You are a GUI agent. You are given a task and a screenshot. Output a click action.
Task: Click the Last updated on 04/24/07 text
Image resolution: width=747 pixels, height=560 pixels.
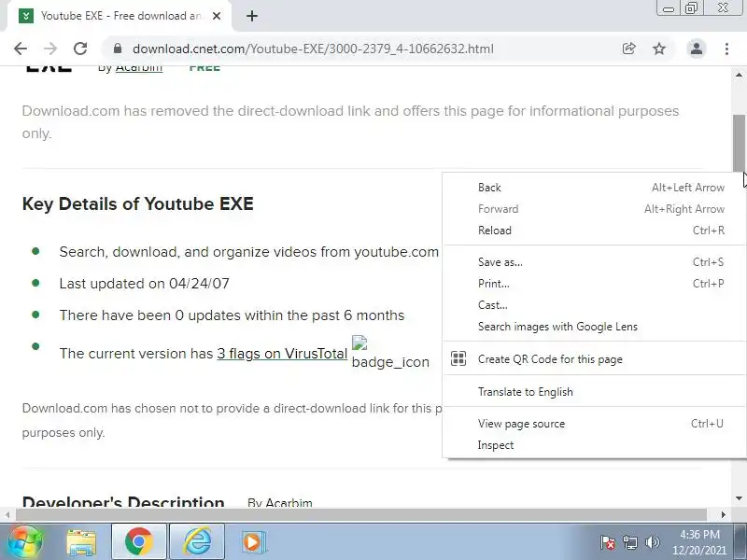(x=145, y=284)
